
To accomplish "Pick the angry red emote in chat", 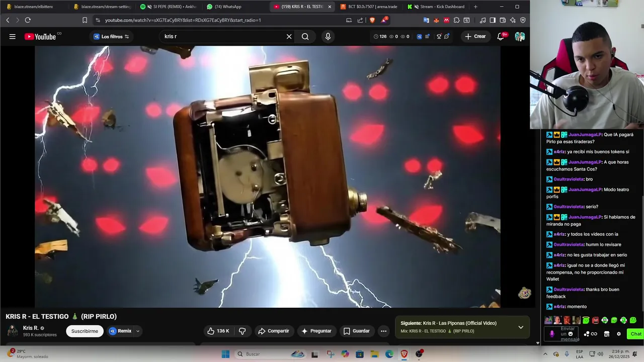I will 595,320.
